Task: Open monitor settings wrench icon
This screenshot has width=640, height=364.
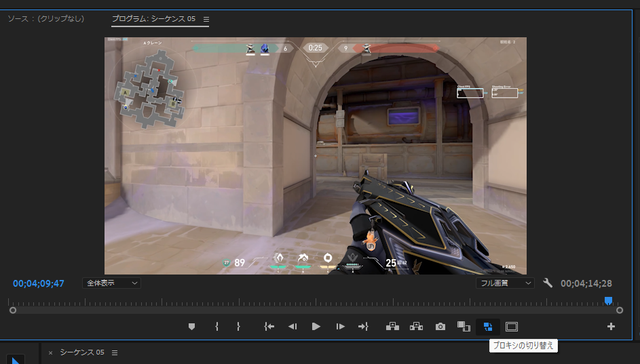Action: tap(548, 283)
